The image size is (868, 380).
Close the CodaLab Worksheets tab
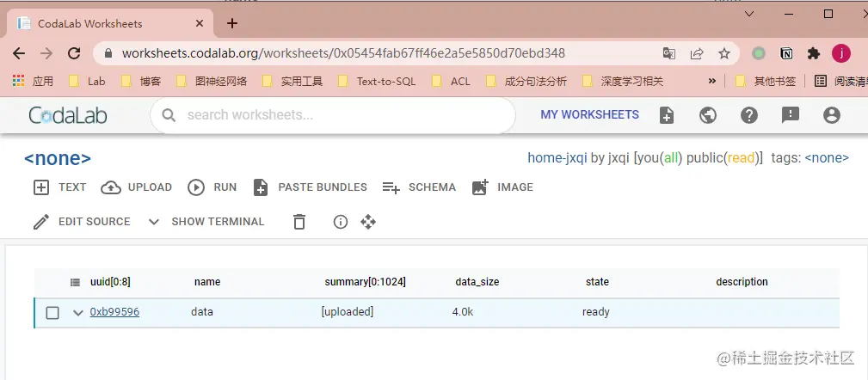[200, 23]
